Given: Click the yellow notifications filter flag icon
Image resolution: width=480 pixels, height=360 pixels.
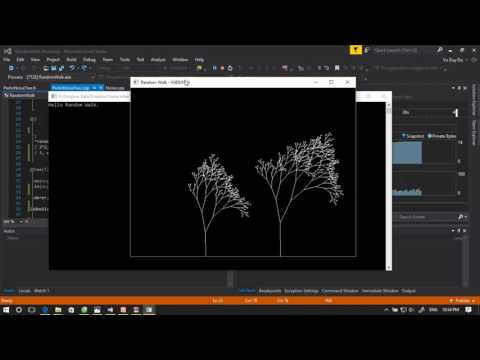Looking at the screenshot, I should (356, 50).
